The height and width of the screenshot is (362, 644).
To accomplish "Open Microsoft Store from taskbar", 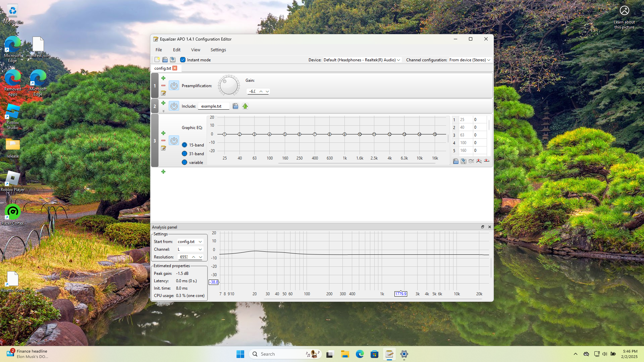I will (374, 354).
